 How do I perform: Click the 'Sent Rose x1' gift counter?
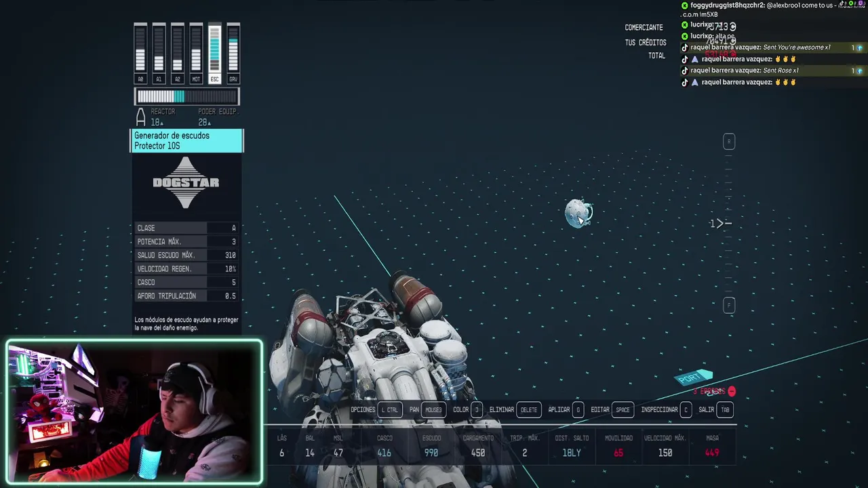pyautogui.click(x=857, y=70)
